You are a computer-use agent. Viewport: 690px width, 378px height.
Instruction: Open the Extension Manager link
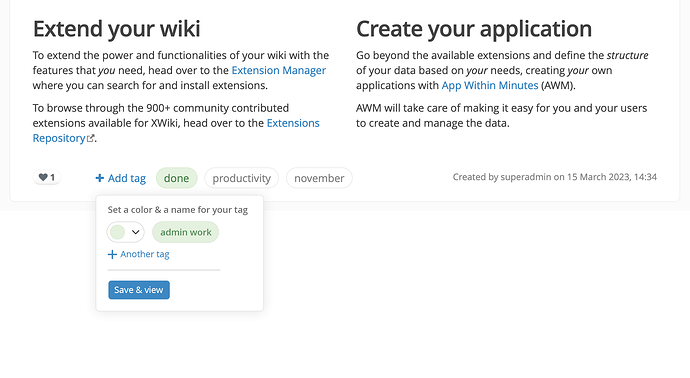279,70
